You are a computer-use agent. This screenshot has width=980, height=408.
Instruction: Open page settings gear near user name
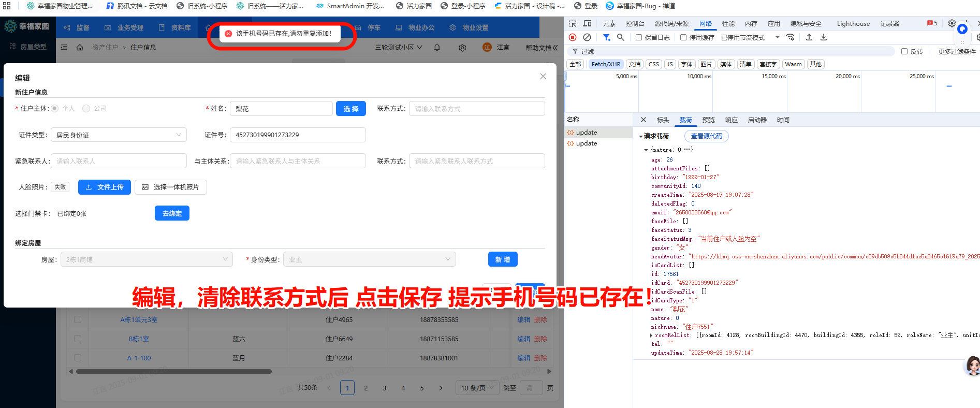point(462,47)
